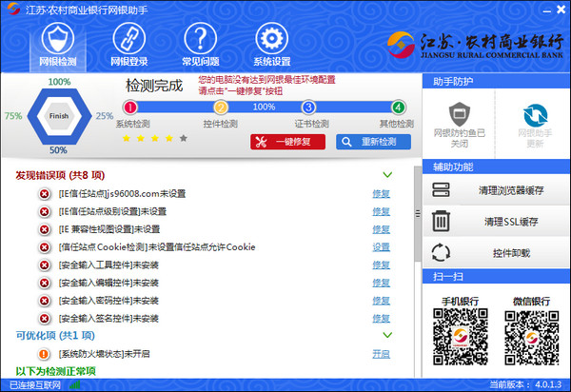Click the 手机银行 QR code
Viewport: 571px width, 392px height.
pyautogui.click(x=461, y=337)
